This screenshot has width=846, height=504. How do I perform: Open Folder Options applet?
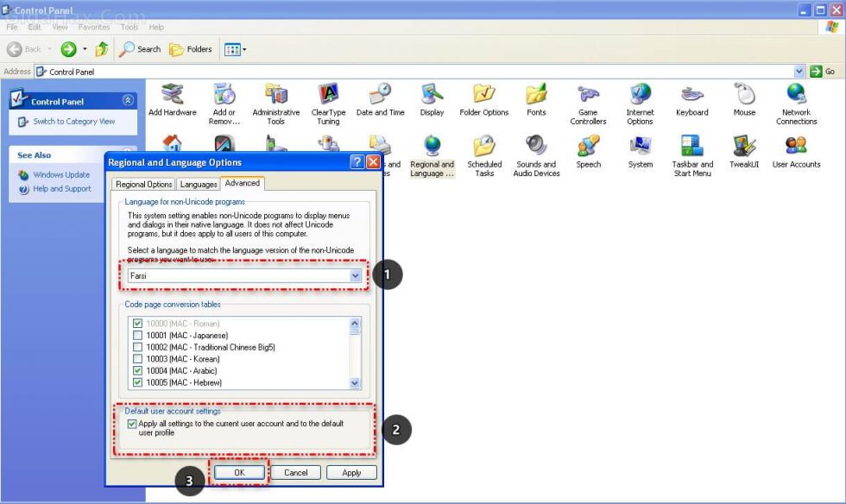tap(483, 95)
